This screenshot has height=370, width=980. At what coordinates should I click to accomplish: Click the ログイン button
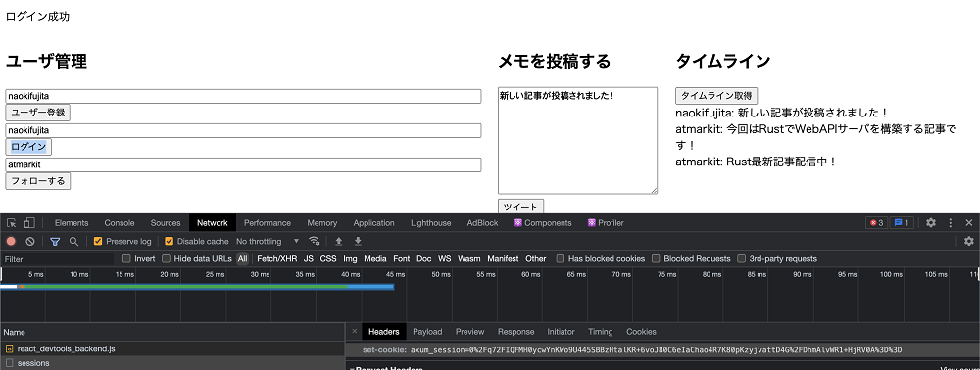[x=28, y=147]
